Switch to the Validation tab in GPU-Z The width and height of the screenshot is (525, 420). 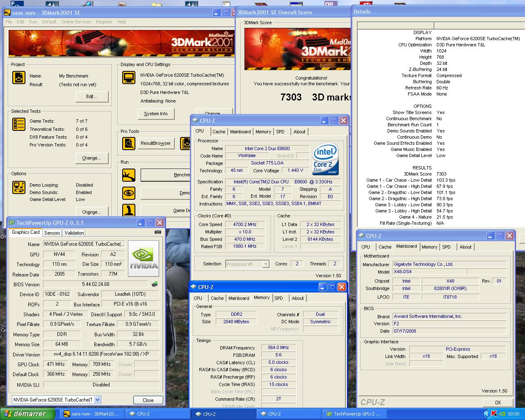[x=74, y=233]
